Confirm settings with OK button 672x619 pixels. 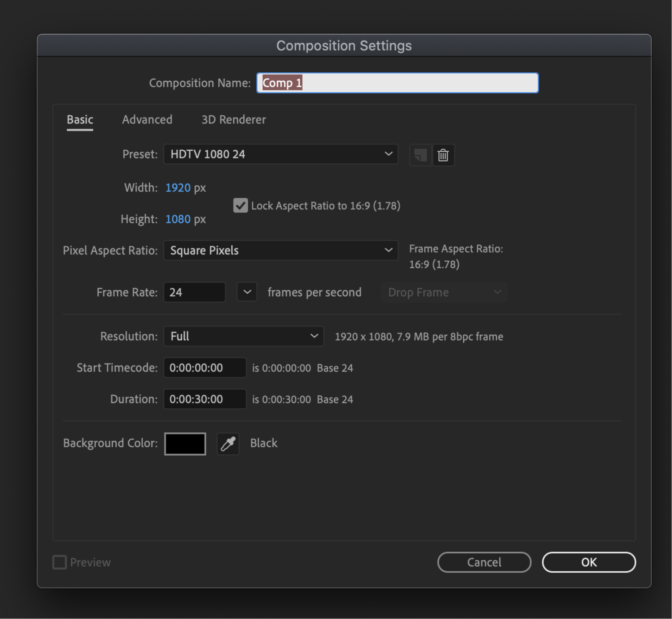coord(589,562)
